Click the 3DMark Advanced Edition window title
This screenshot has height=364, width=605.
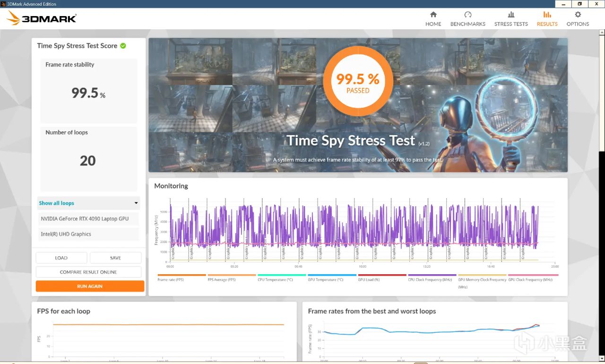pos(33,4)
